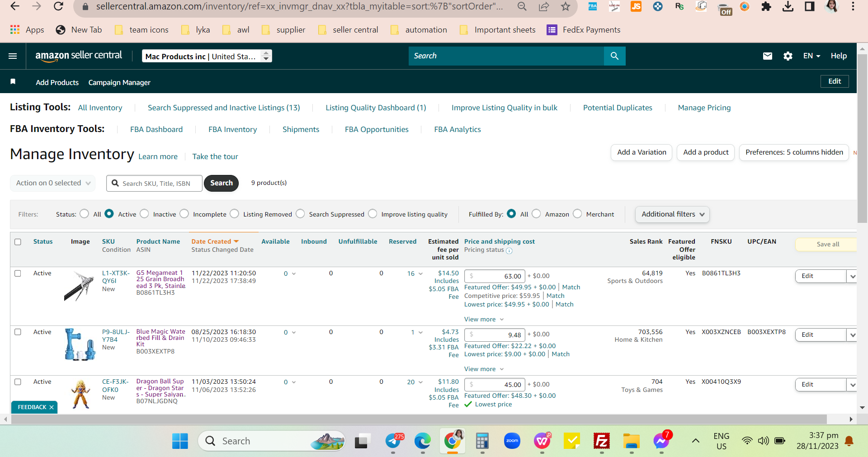
Task: Open Messenger from the taskbar
Action: pos(661,441)
